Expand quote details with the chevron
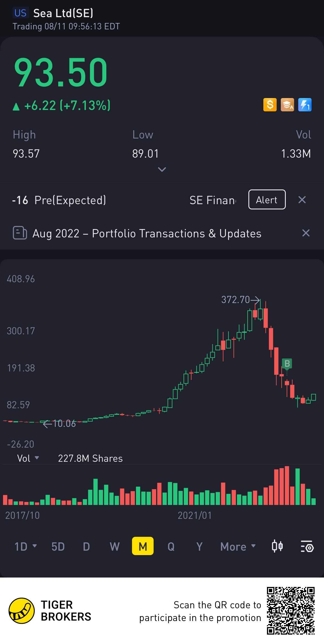The height and width of the screenshot is (644, 324). pos(162,169)
